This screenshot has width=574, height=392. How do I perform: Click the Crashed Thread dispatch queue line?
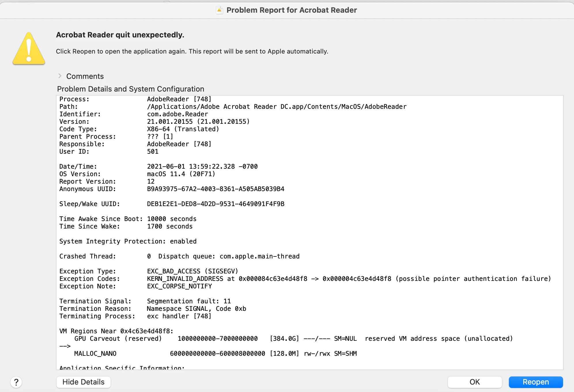coord(180,256)
